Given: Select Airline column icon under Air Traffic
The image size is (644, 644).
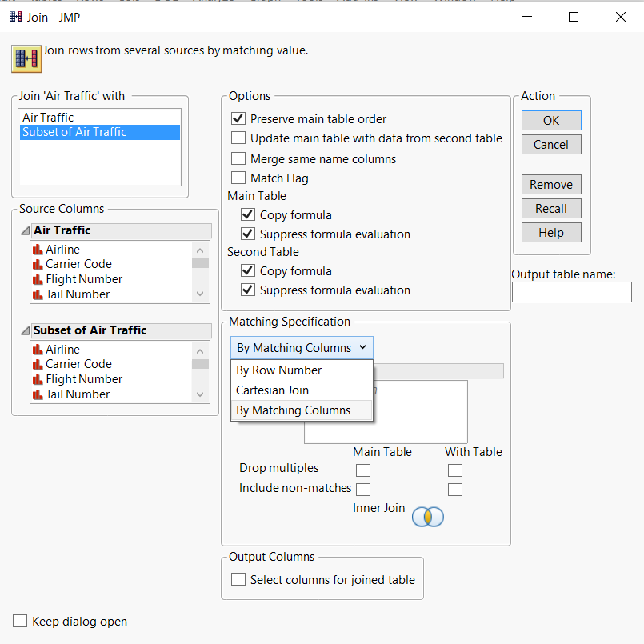Looking at the screenshot, I should click(x=38, y=250).
